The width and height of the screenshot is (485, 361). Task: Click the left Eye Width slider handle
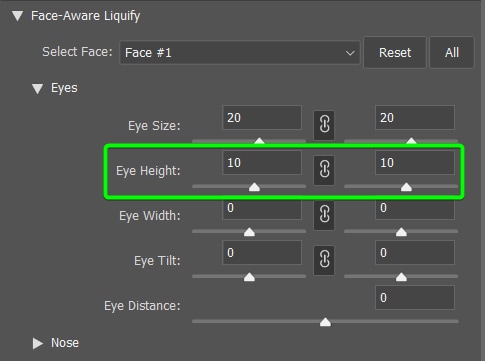pos(249,232)
